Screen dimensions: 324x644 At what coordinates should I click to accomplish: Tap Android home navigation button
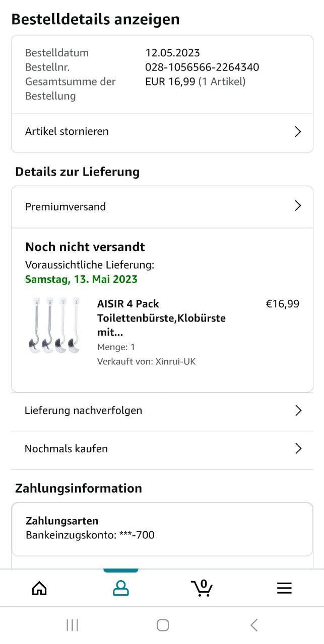coord(163,625)
